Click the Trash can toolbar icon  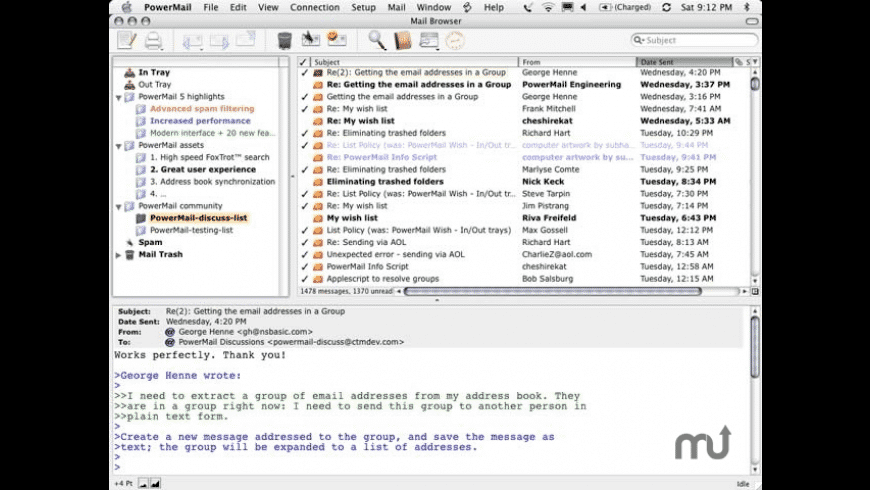[285, 41]
